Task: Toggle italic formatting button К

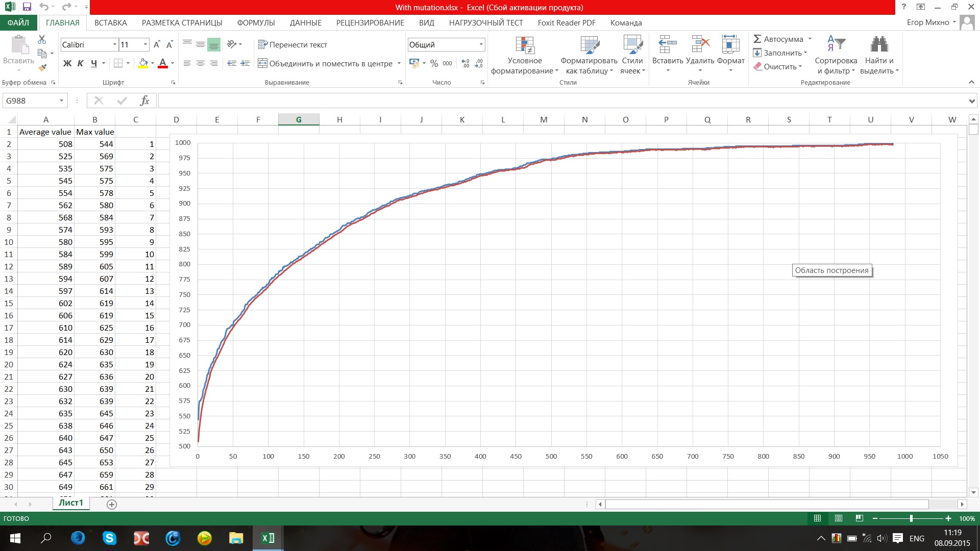Action: [x=80, y=63]
